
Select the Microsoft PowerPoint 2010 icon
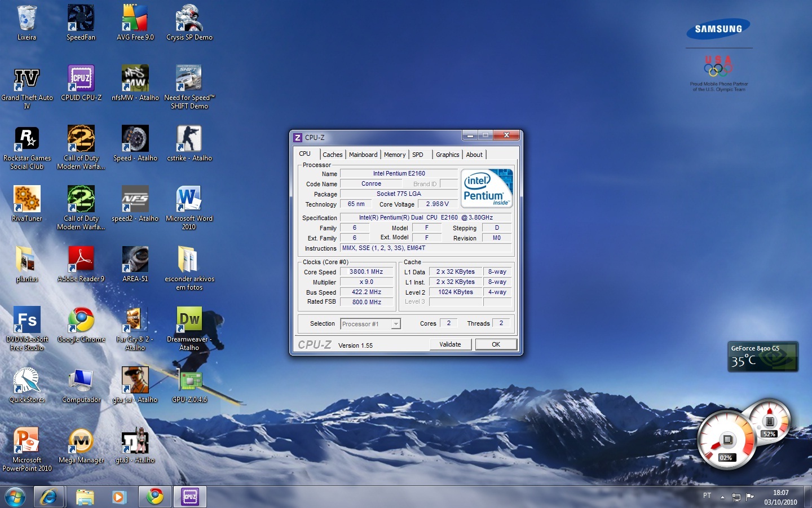click(x=27, y=449)
